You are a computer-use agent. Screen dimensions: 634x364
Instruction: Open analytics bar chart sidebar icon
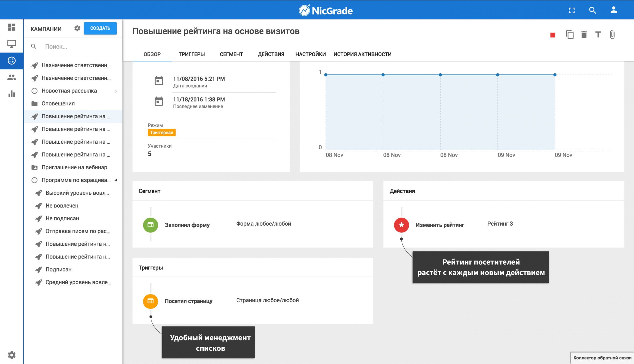pyautogui.click(x=12, y=94)
